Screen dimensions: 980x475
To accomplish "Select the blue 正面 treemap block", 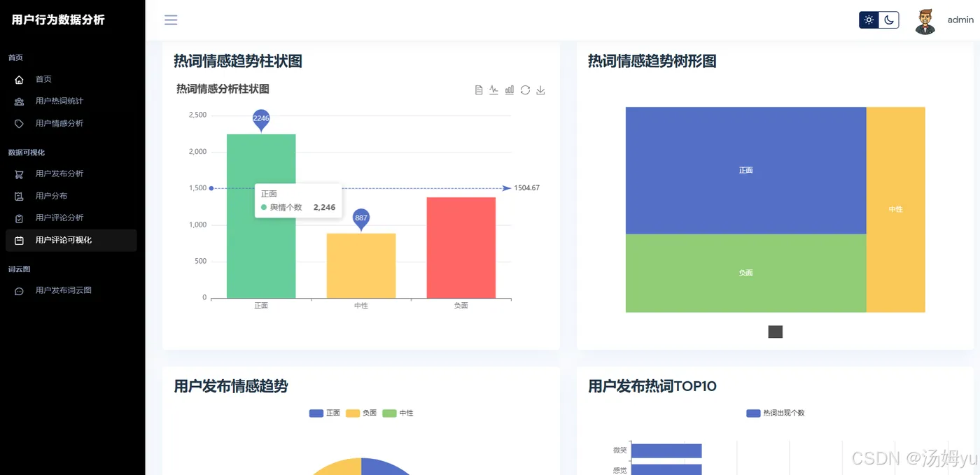I will pyautogui.click(x=746, y=170).
